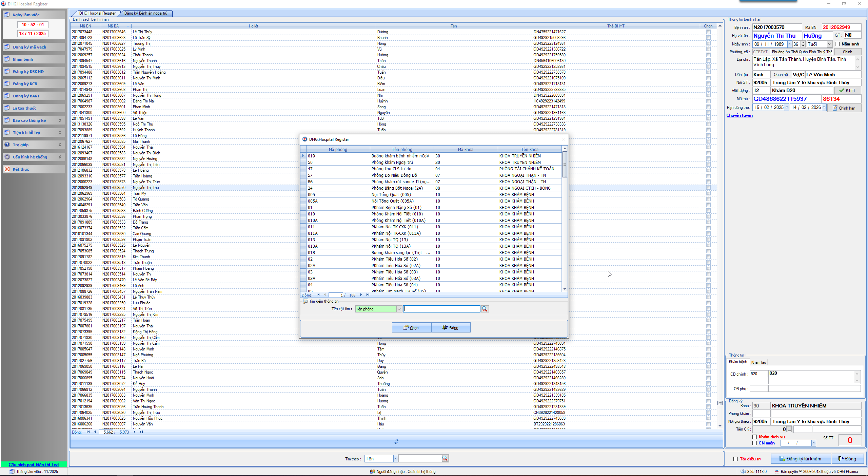Go to first record in patient list navigator

click(88, 432)
